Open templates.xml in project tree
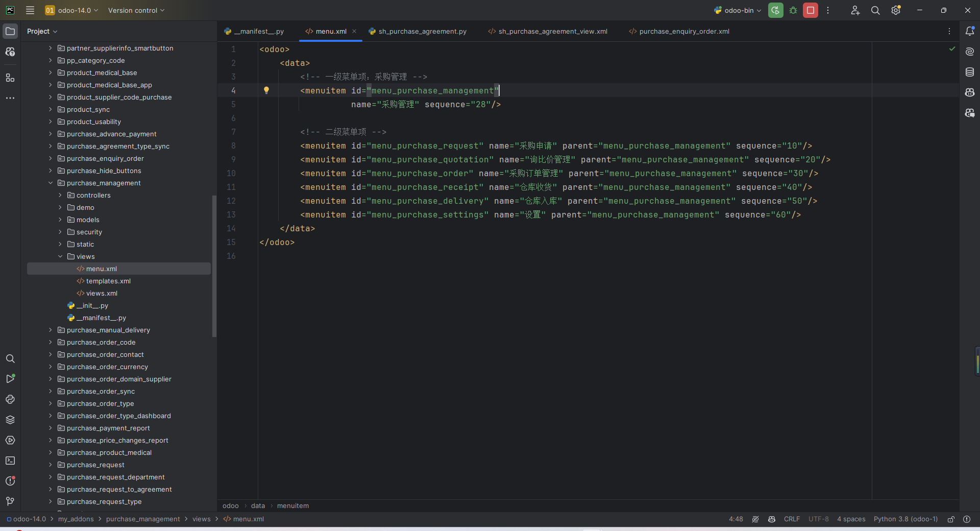Viewport: 980px width, 531px height. pos(108,281)
